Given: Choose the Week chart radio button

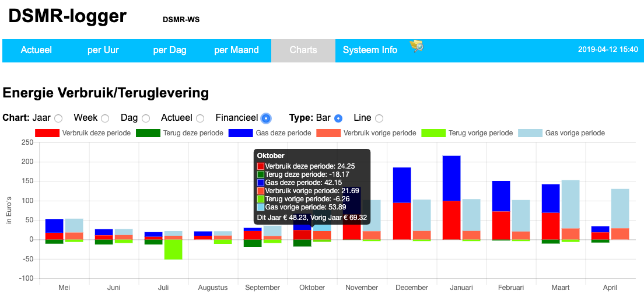Looking at the screenshot, I should pyautogui.click(x=105, y=118).
